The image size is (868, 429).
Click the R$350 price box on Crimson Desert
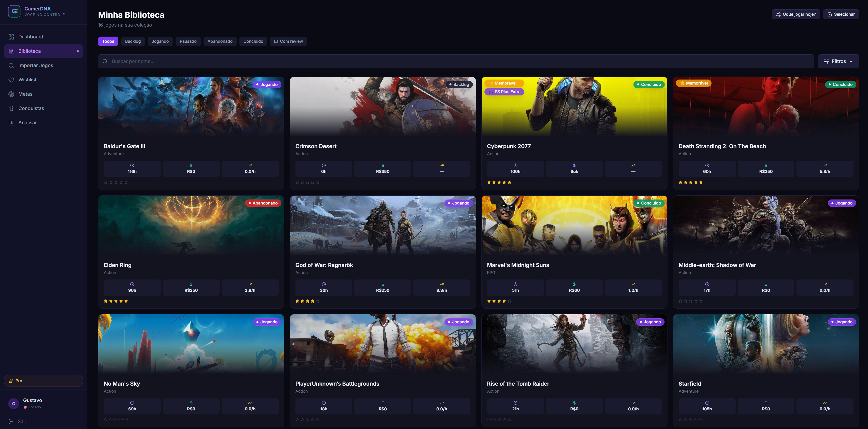point(383,169)
